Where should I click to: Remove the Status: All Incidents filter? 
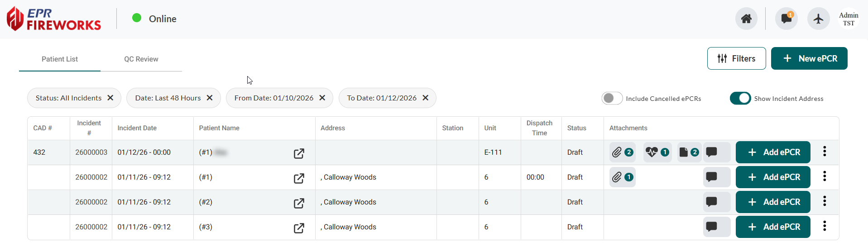[110, 98]
